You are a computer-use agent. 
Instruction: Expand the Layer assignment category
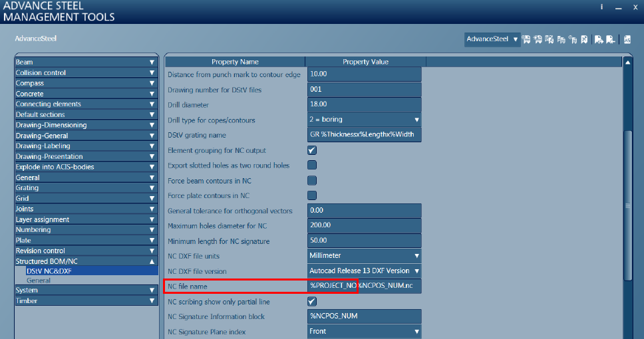click(86, 219)
